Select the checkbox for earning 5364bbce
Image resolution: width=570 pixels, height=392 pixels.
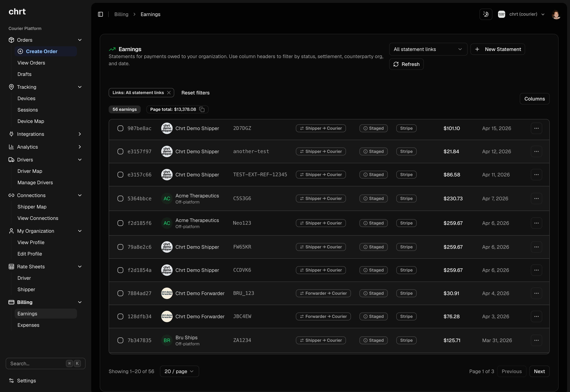120,198
